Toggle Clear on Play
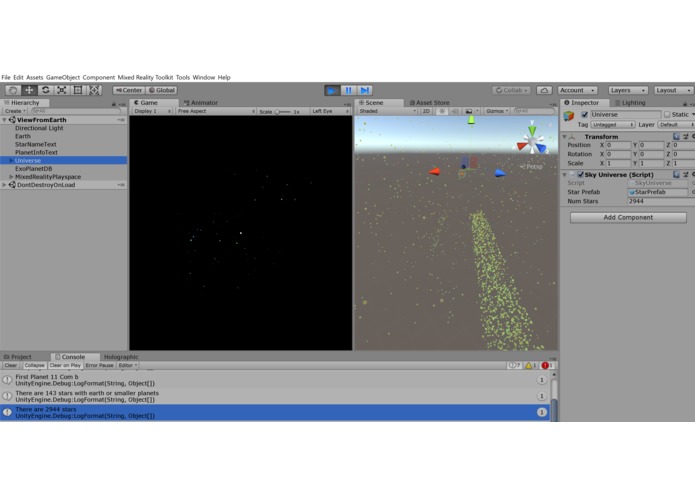 [65, 366]
